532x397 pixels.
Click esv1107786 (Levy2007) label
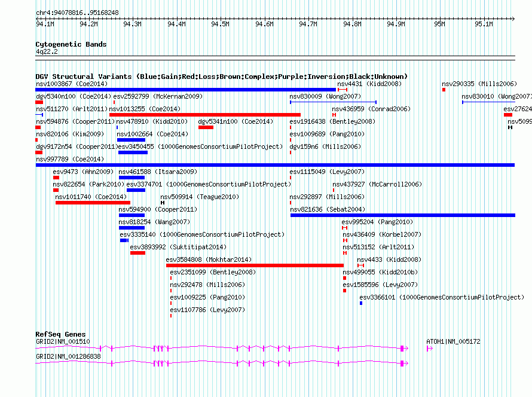coord(207,310)
